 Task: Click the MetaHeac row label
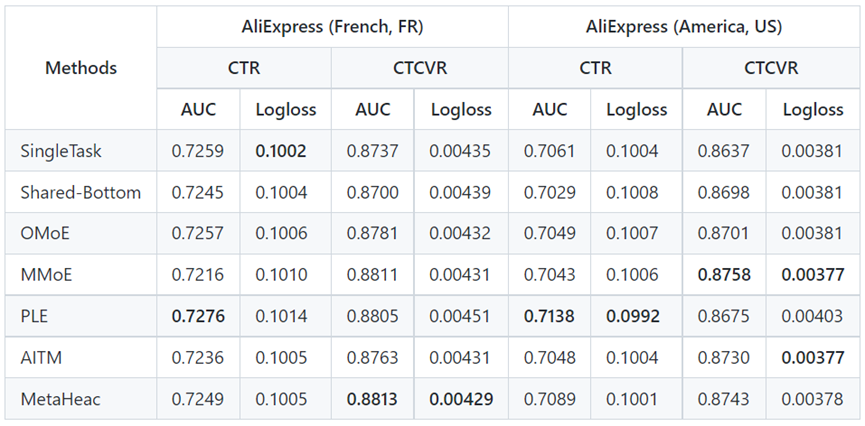tap(60, 399)
